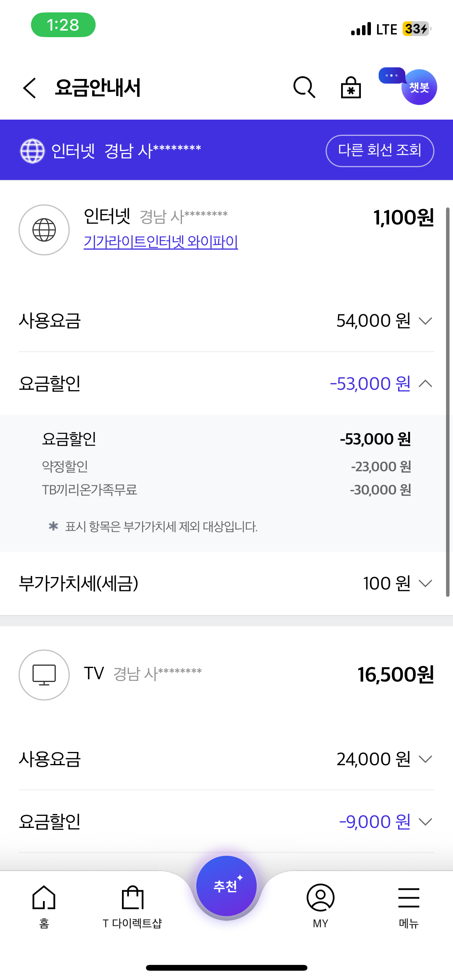Open the 기가라이트인터넷 와이파이 link
The height and width of the screenshot is (980, 453).
click(x=161, y=242)
